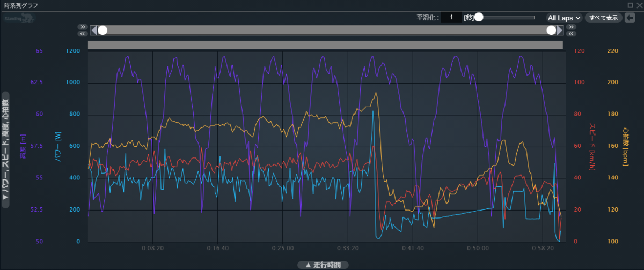Click the 0:16:40 time axis label
Image resolution: width=644 pixels, height=270 pixels.
pos(218,249)
